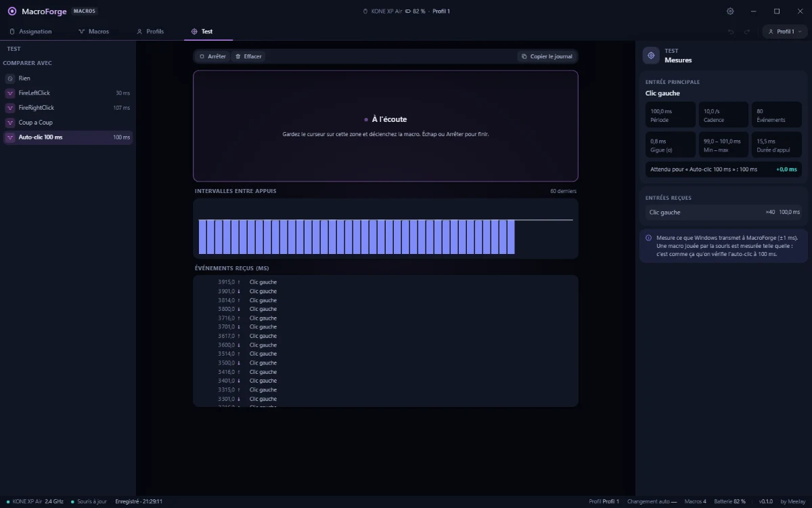Click Enregistré 21:29:11 in the status bar
Viewport: 812px width, 508px height.
[139, 501]
